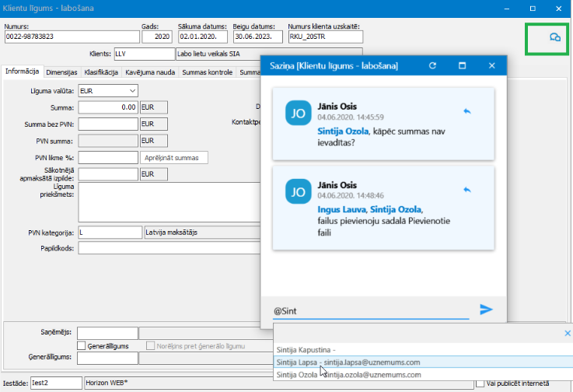
Task: Send the typed message with the arrow icon
Action: click(x=487, y=310)
